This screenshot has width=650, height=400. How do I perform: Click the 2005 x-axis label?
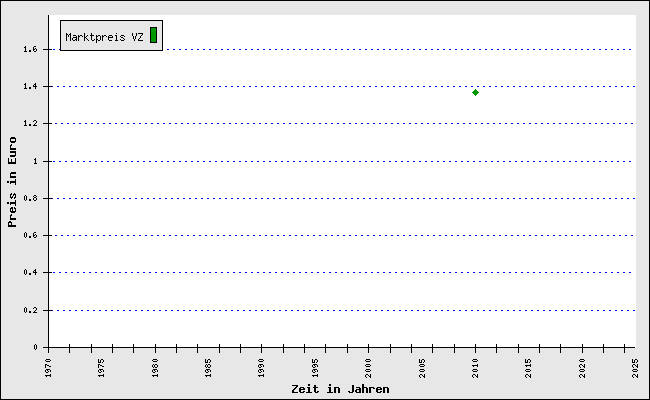pos(422,368)
